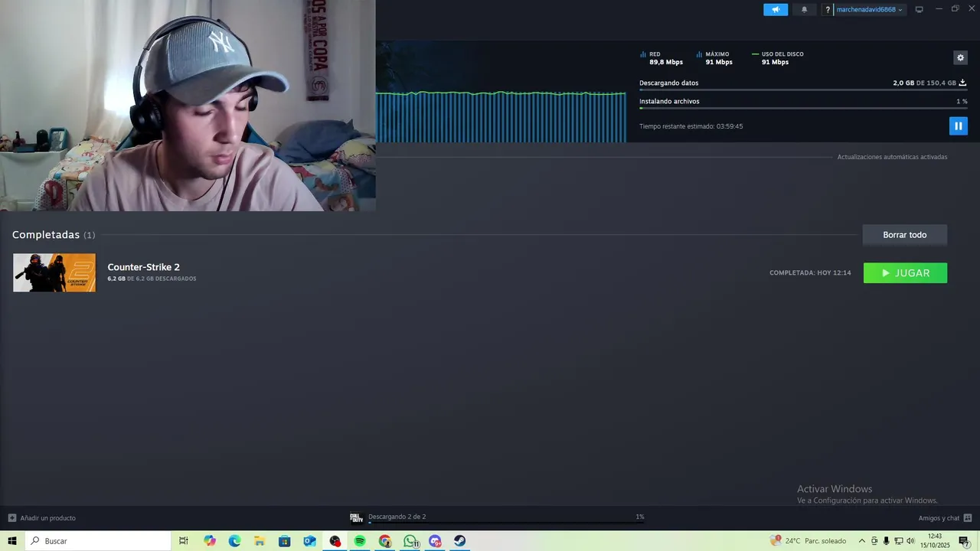The height and width of the screenshot is (551, 980).
Task: Click the 'Tiempo restante estimado: 03:59:45' text
Action: coord(691,126)
